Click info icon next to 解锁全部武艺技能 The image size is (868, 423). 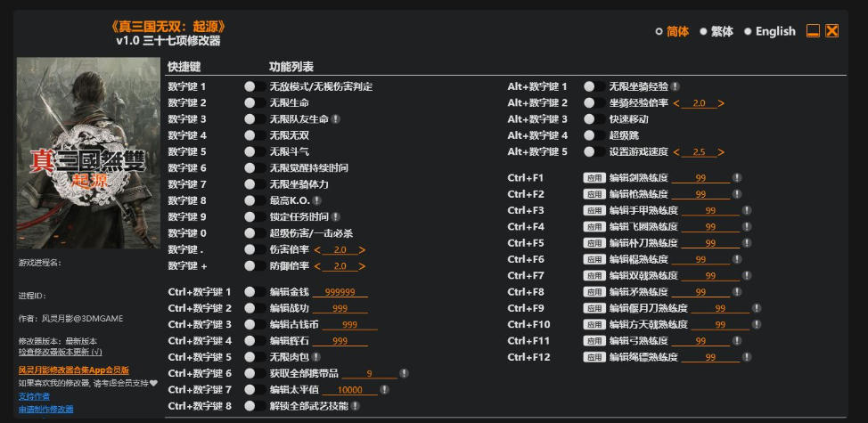[x=356, y=406]
